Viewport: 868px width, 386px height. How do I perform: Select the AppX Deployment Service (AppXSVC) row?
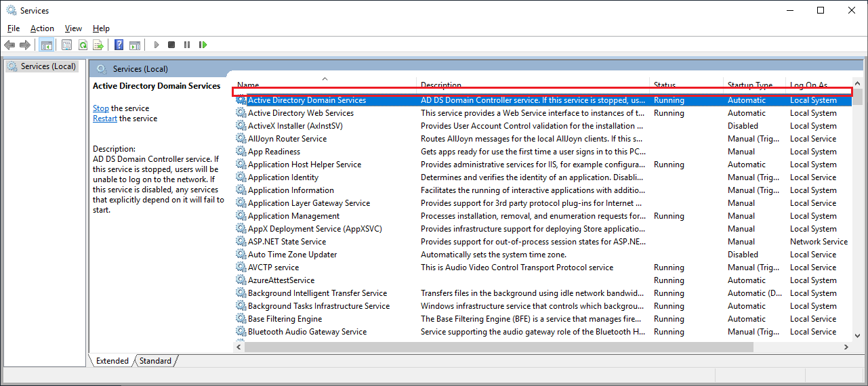pos(543,229)
